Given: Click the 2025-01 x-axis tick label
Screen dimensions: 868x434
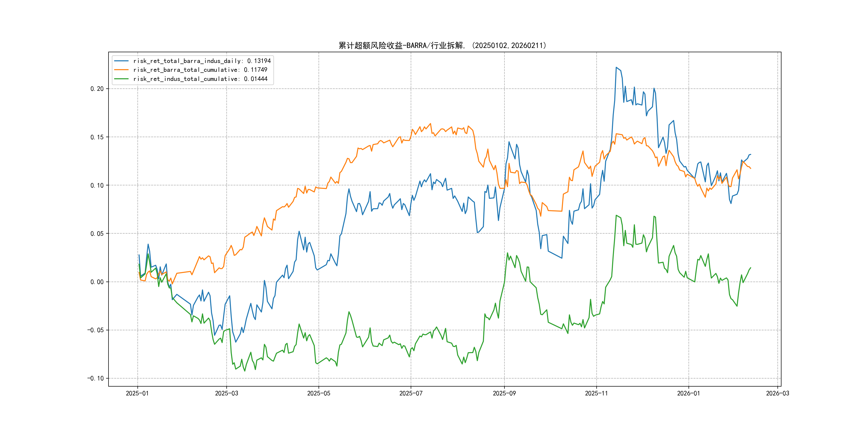Looking at the screenshot, I should coord(137,394).
